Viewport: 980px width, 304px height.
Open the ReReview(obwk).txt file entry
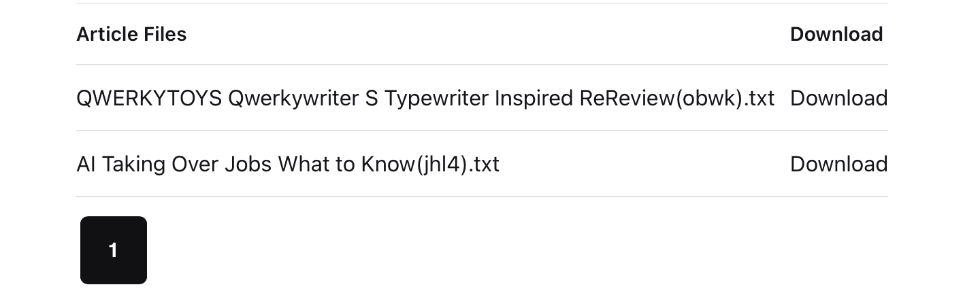425,99
